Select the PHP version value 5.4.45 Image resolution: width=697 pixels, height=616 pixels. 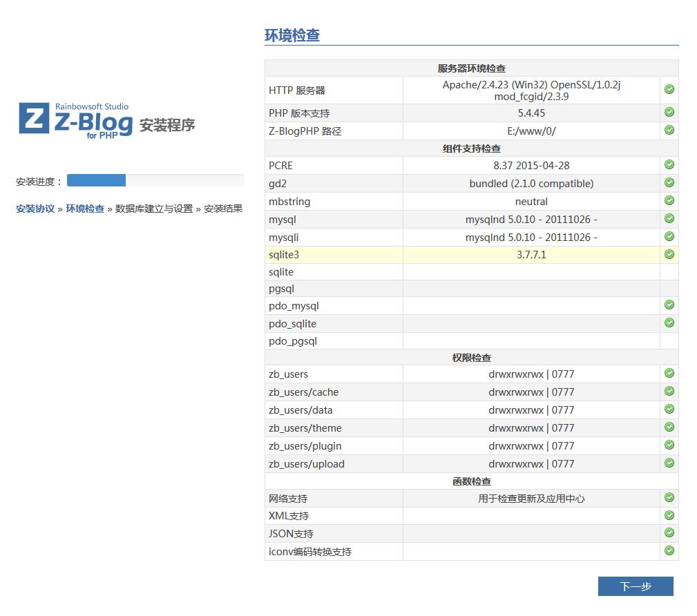click(531, 113)
